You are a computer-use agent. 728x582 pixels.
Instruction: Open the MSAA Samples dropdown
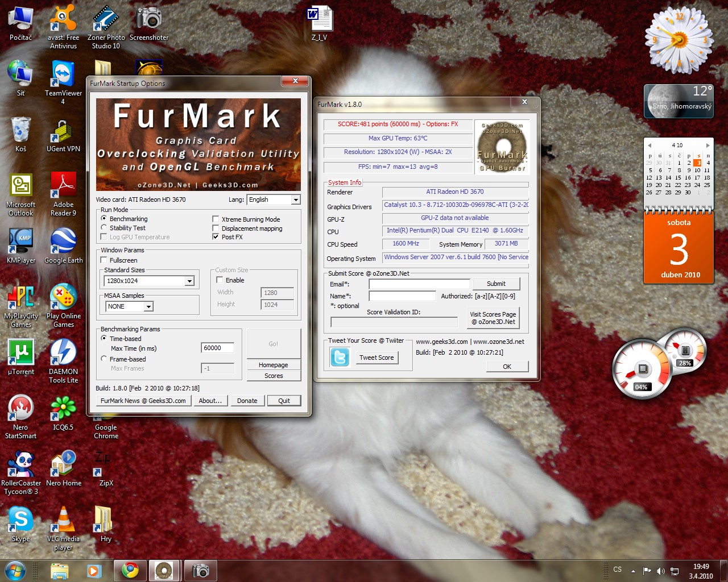(x=148, y=307)
